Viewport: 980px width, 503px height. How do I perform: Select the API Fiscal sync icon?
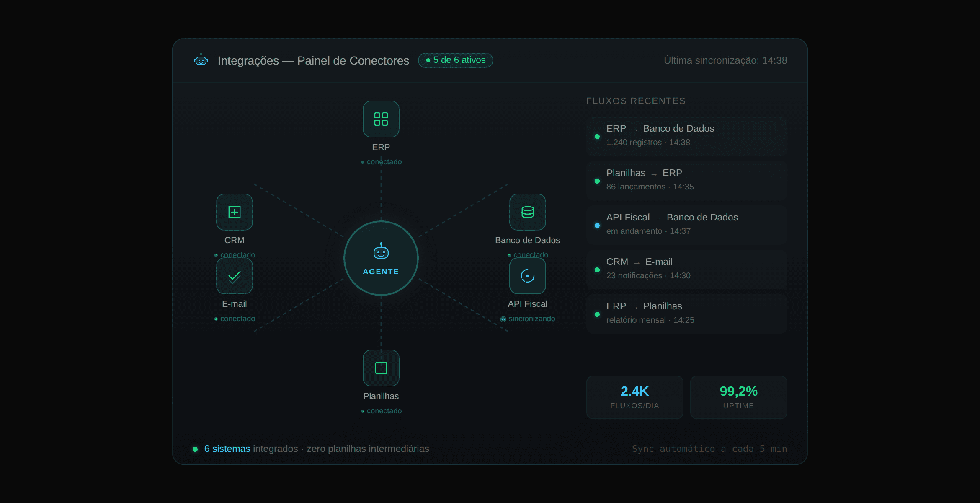tap(527, 276)
